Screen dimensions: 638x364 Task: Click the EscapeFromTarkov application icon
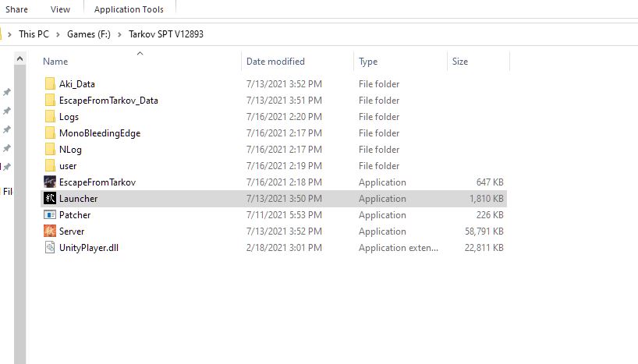[50, 182]
